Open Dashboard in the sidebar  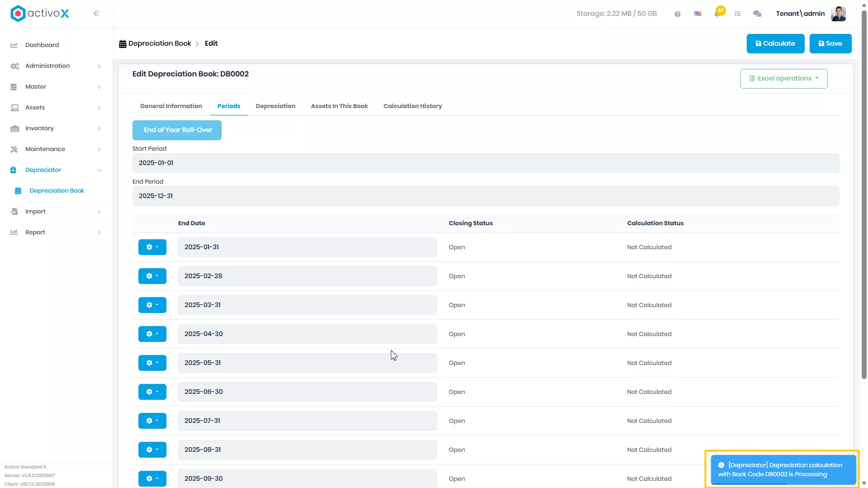click(42, 45)
